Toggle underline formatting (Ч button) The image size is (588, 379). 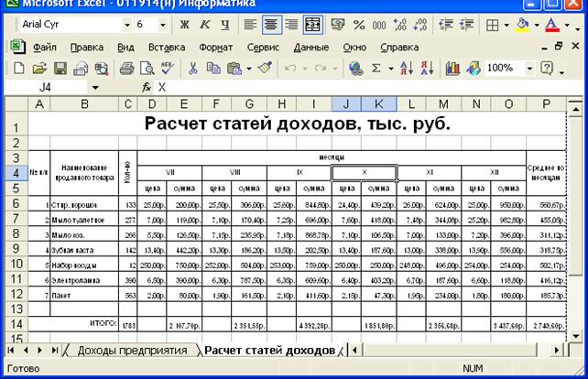[224, 25]
